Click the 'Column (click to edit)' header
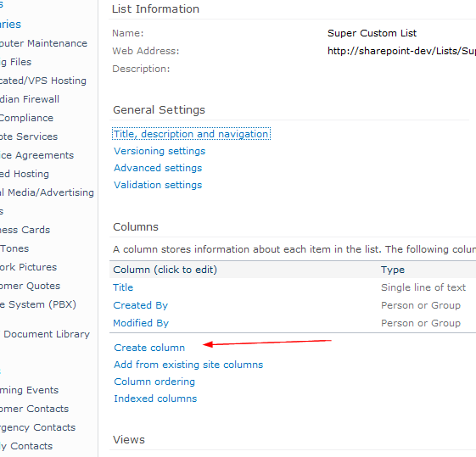Screen dimensions: 476x457 [165, 270]
